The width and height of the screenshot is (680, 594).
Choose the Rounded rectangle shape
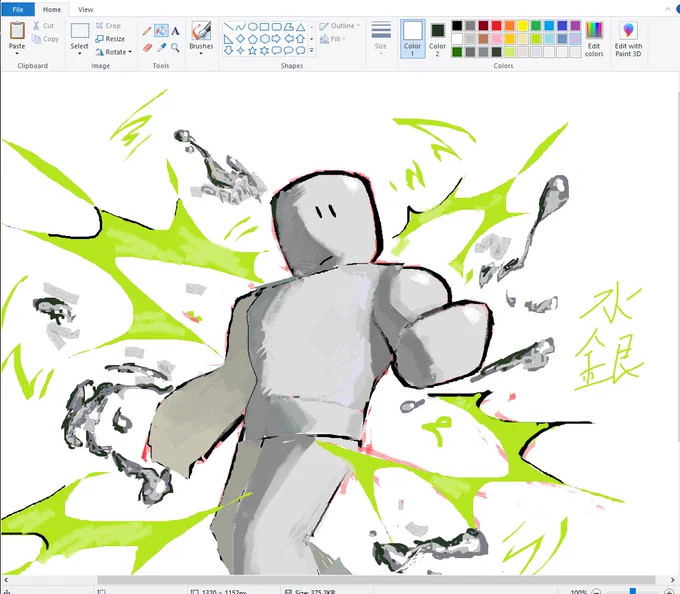[276, 27]
